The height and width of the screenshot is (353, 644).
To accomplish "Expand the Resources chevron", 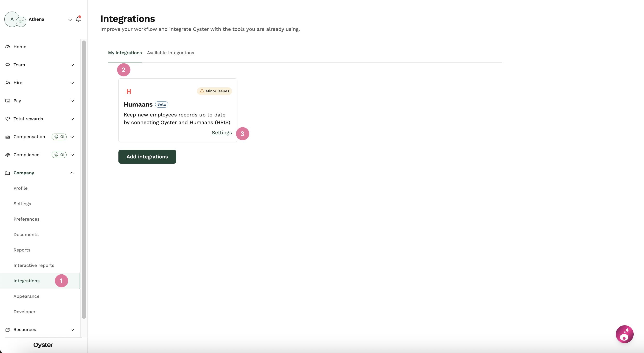I will (72, 330).
